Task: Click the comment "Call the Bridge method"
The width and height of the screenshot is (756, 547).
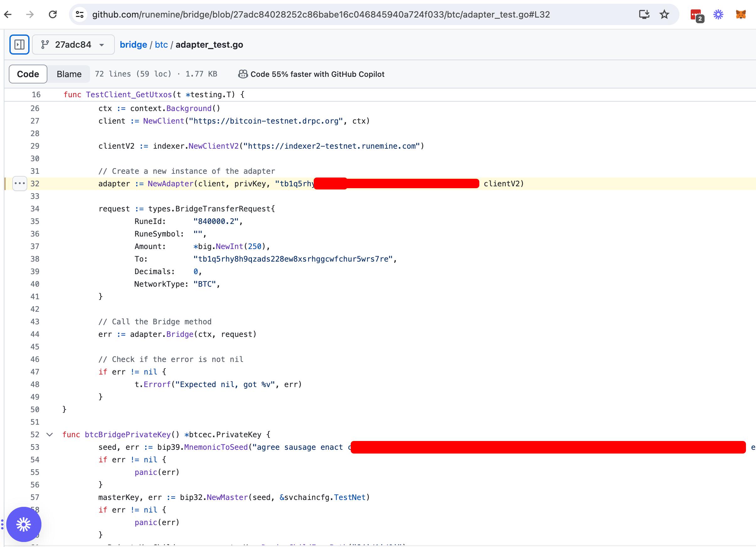Action: tap(155, 322)
